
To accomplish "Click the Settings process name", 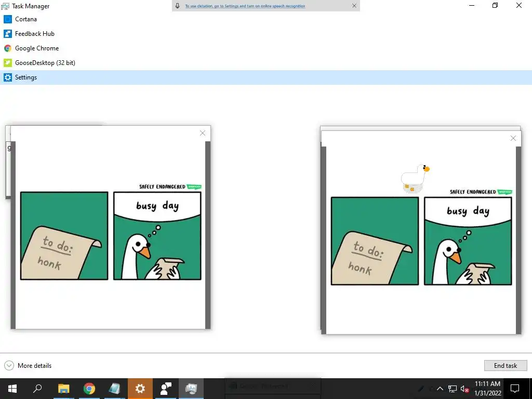I will tap(26, 77).
